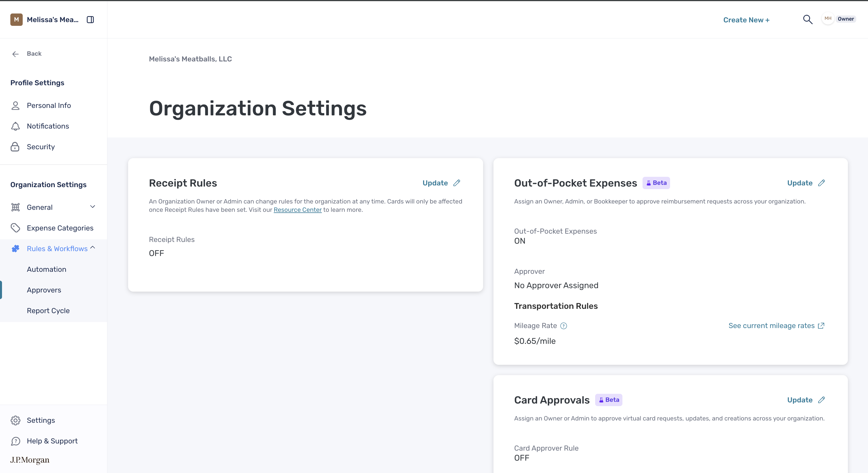Click the Settings gear icon
The height and width of the screenshot is (473, 868).
pyautogui.click(x=15, y=420)
